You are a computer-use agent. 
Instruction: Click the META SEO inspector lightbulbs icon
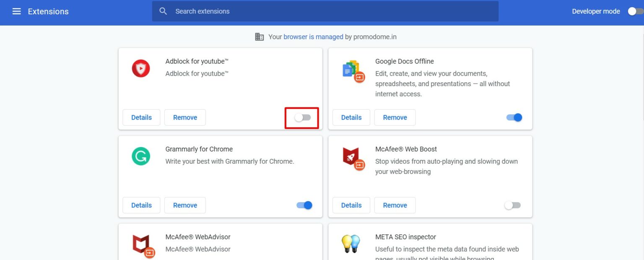351,244
